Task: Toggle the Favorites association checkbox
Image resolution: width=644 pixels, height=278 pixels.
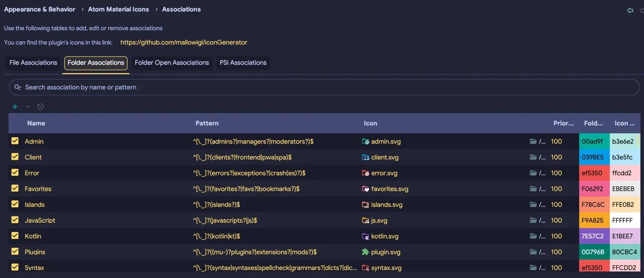Action: tap(15, 188)
